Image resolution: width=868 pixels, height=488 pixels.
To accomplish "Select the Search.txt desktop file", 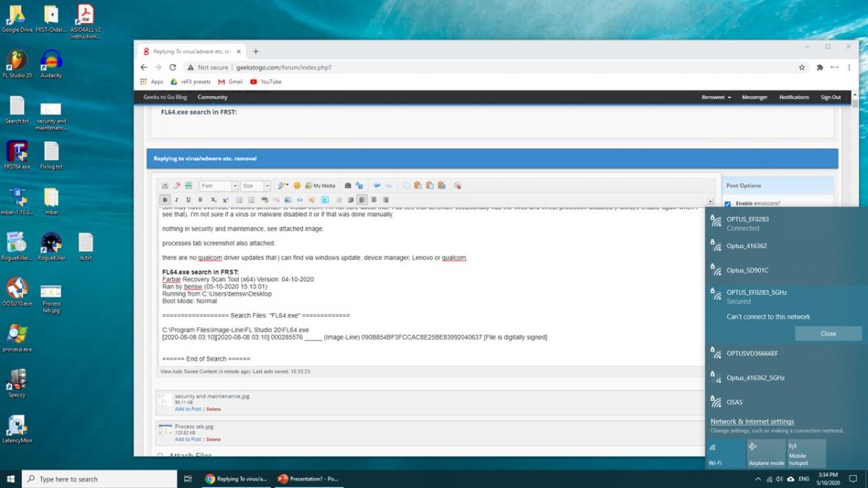I will (17, 110).
